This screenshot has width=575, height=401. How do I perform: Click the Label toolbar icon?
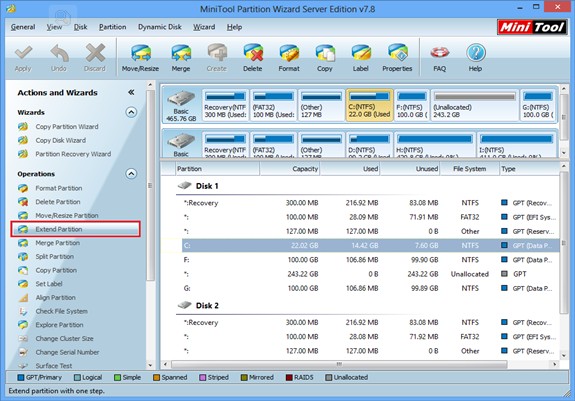[361, 54]
